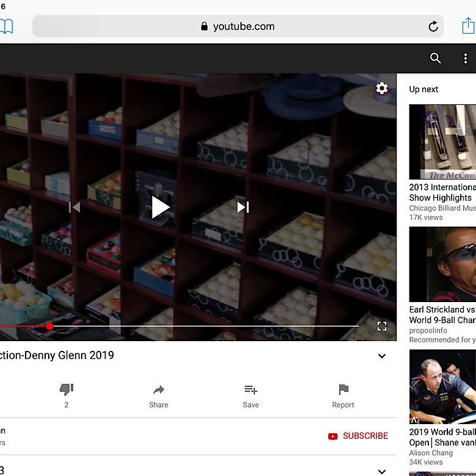Expand the video title description
Viewport: 476px width, 476px height.
[382, 356]
